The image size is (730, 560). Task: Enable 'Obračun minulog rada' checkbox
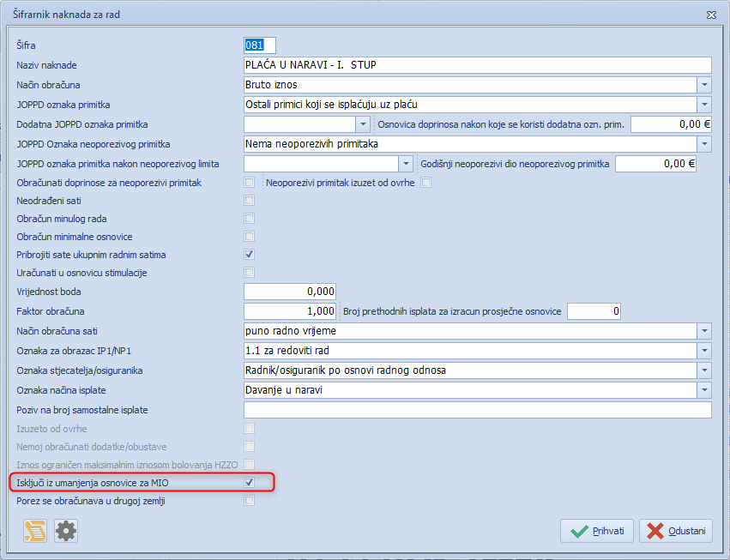tap(250, 219)
